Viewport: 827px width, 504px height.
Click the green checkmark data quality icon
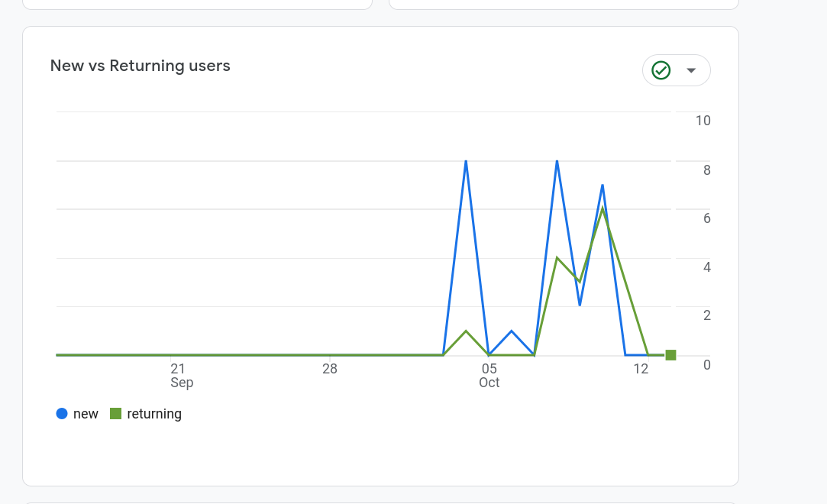(661, 70)
